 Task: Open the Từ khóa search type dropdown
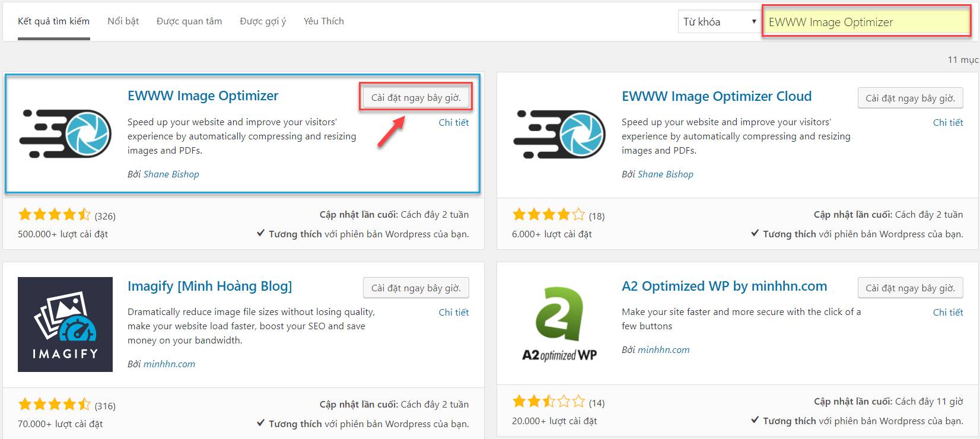tap(720, 22)
